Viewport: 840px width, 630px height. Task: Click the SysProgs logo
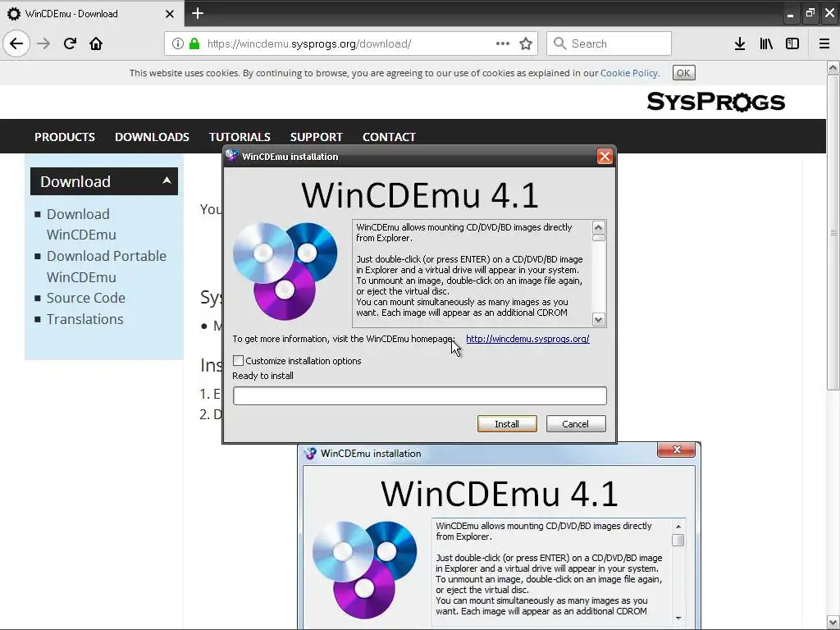(715, 101)
